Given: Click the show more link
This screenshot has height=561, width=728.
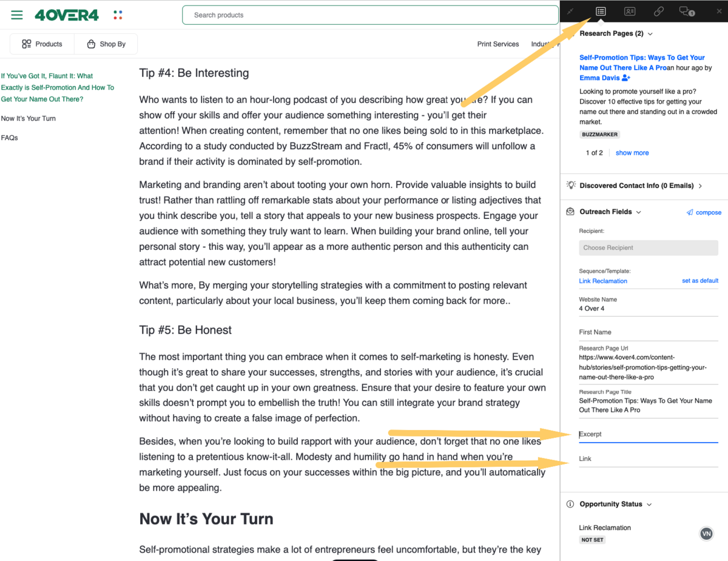Looking at the screenshot, I should tap(632, 152).
